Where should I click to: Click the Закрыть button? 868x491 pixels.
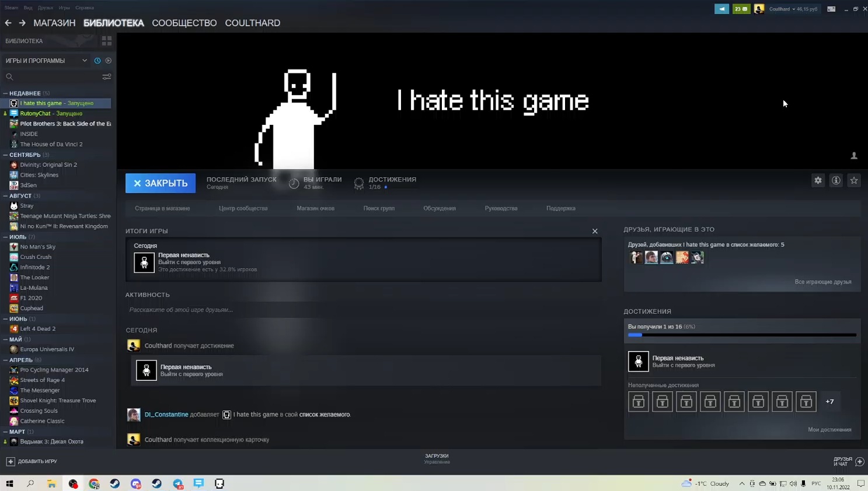pos(161,183)
